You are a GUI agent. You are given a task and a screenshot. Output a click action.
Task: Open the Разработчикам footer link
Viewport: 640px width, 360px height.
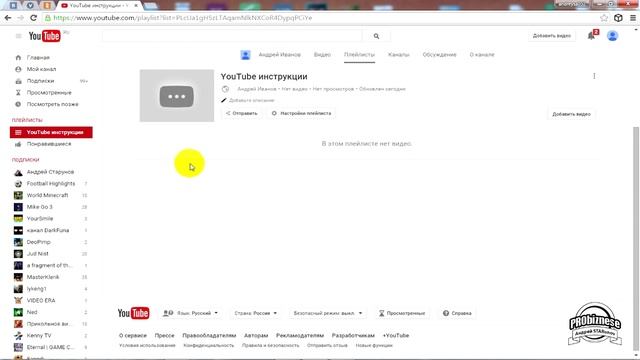353,336
